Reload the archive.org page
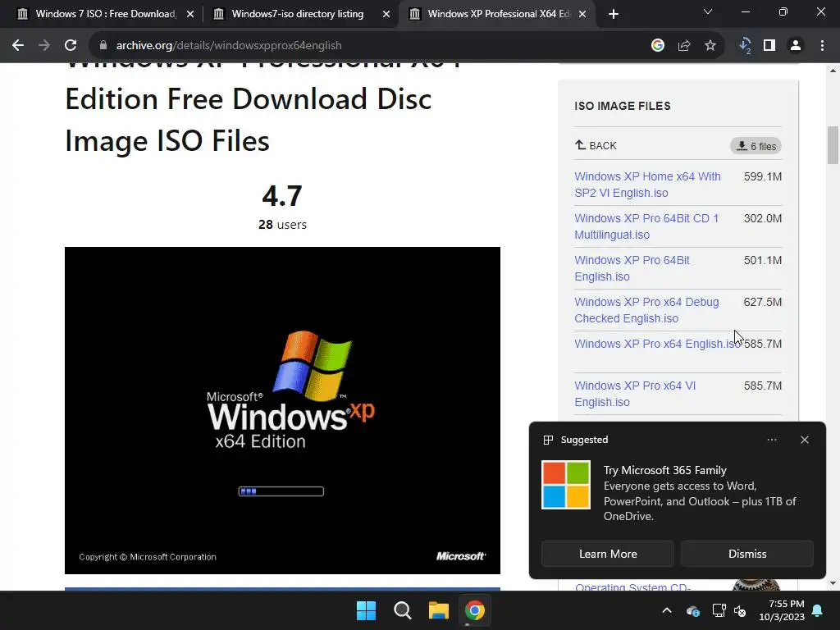 point(71,46)
